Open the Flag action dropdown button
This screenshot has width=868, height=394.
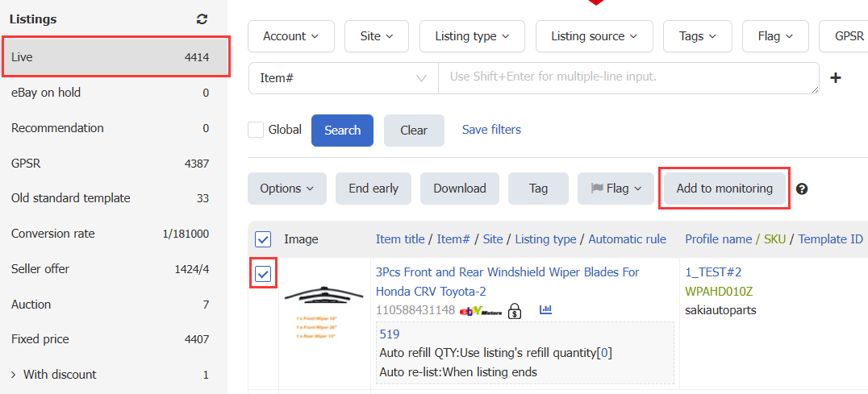point(616,189)
